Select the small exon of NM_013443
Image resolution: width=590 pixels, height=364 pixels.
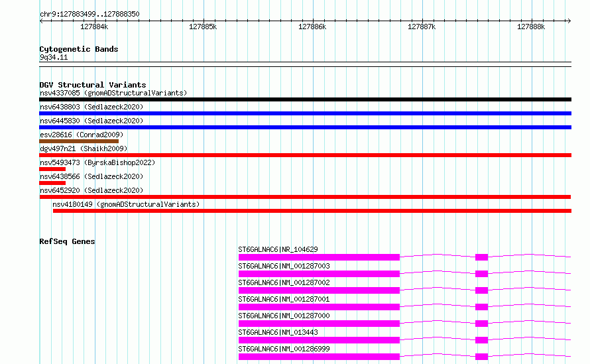pyautogui.click(x=482, y=340)
